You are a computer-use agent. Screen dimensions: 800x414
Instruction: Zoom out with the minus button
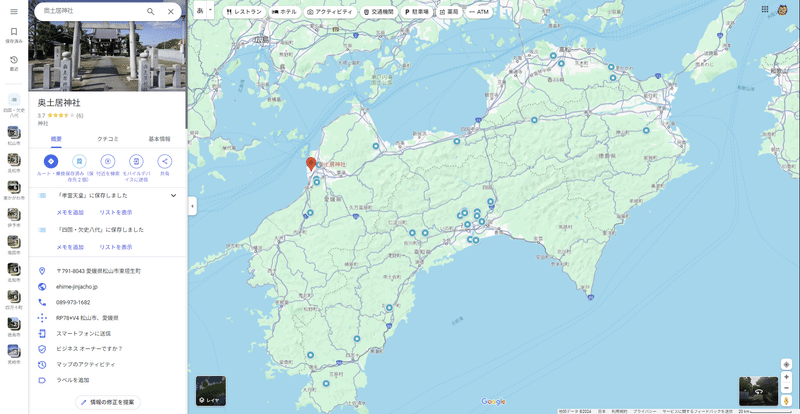(x=786, y=387)
